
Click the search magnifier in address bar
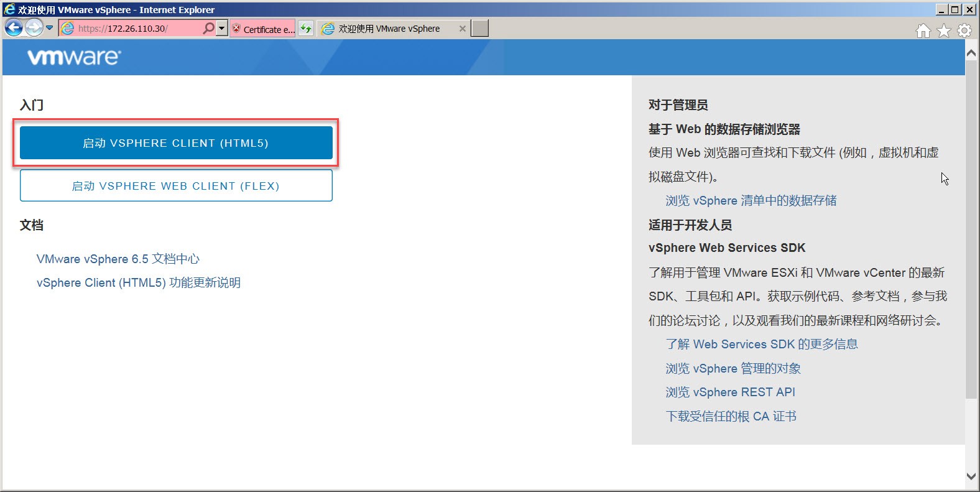(209, 28)
